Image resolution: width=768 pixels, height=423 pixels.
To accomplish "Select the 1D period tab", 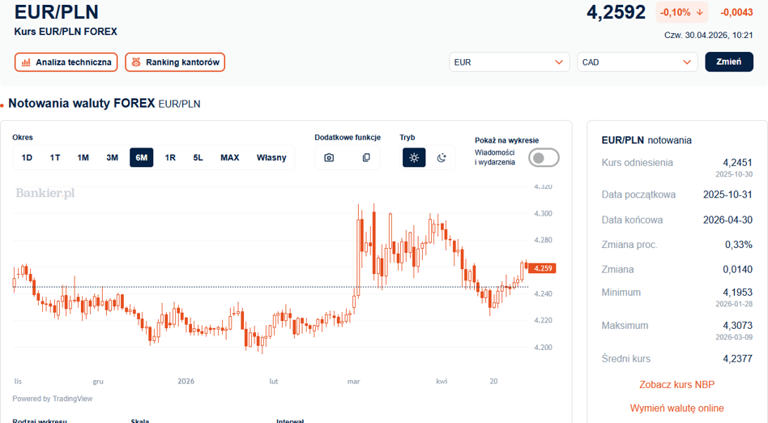I will click(x=27, y=157).
